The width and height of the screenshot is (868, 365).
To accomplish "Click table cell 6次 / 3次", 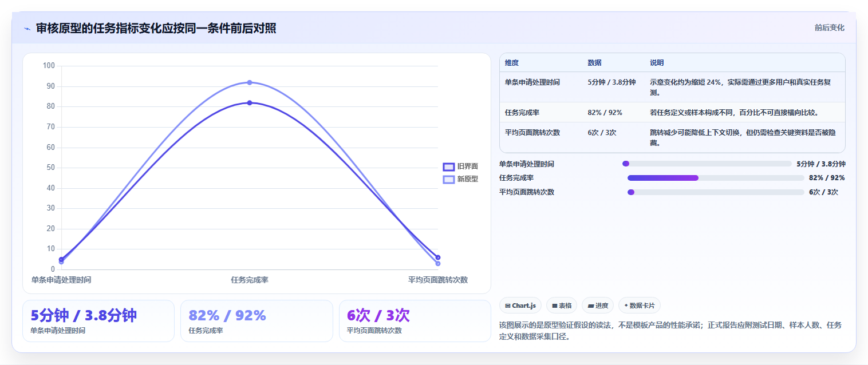I will [602, 133].
